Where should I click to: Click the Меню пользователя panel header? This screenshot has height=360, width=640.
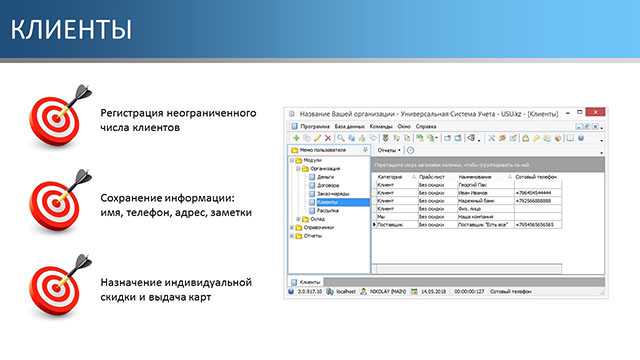(x=329, y=150)
